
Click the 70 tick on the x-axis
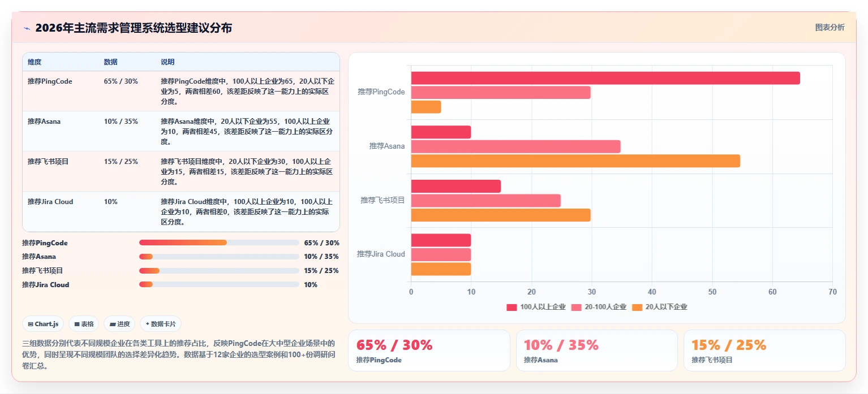(x=832, y=292)
